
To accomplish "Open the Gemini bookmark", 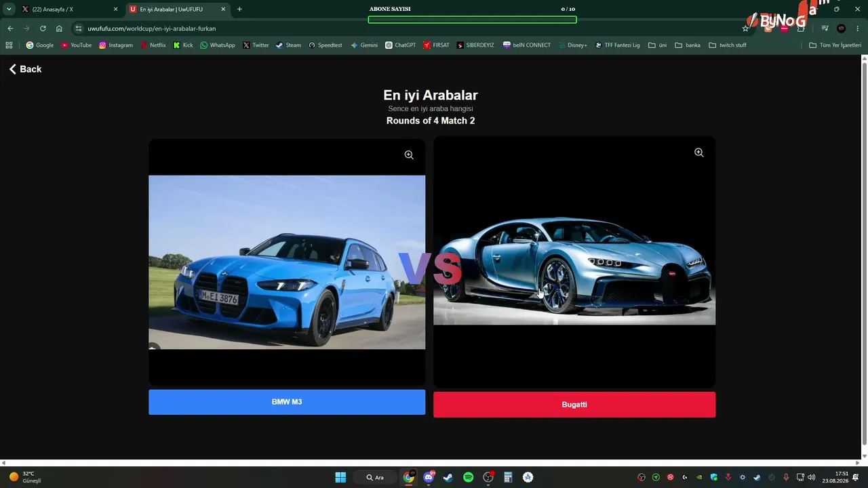I will (x=364, y=45).
